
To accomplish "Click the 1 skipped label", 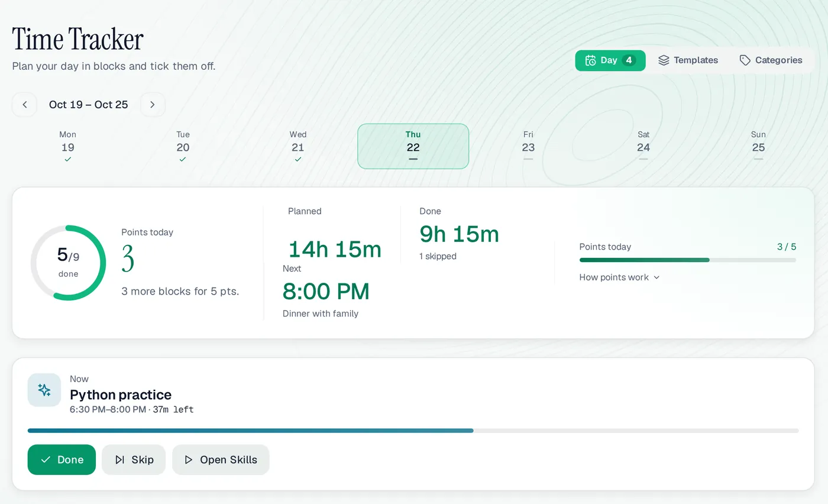I will [438, 256].
